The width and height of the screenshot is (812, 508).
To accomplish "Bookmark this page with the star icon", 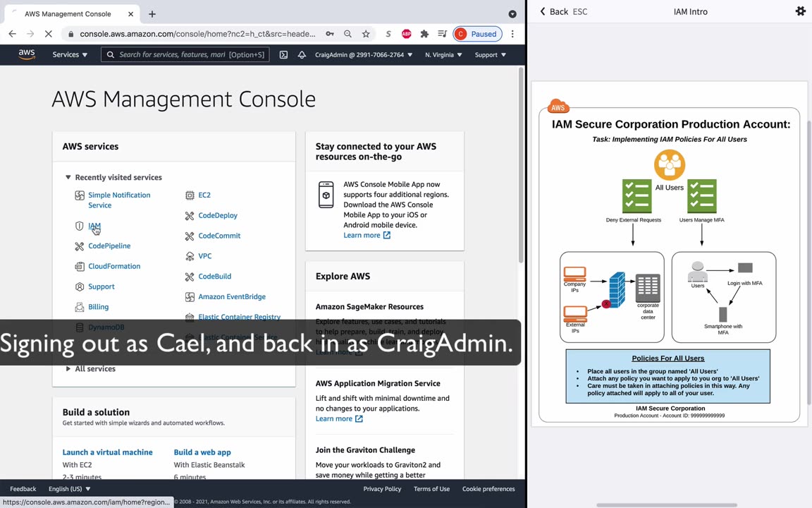I will [x=366, y=34].
